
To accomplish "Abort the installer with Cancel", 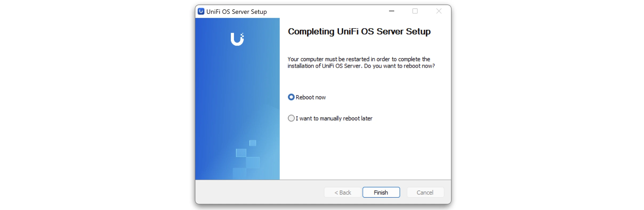I will 425,192.
